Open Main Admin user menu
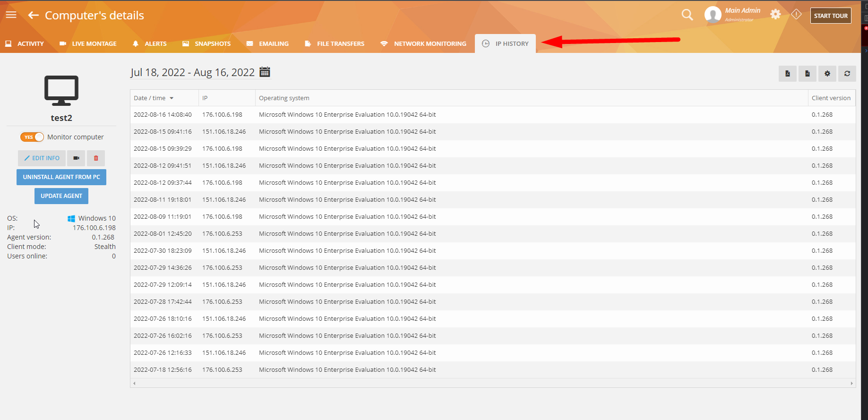Screen dimensions: 868x420 pos(732,15)
